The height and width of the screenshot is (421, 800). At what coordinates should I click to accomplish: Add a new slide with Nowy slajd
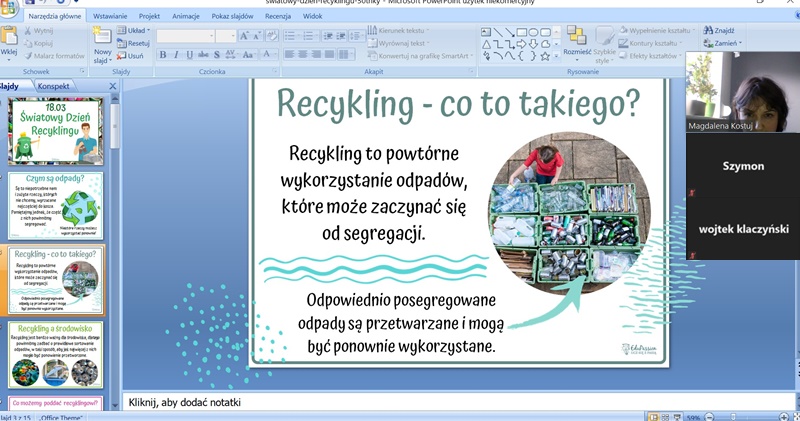(102, 45)
